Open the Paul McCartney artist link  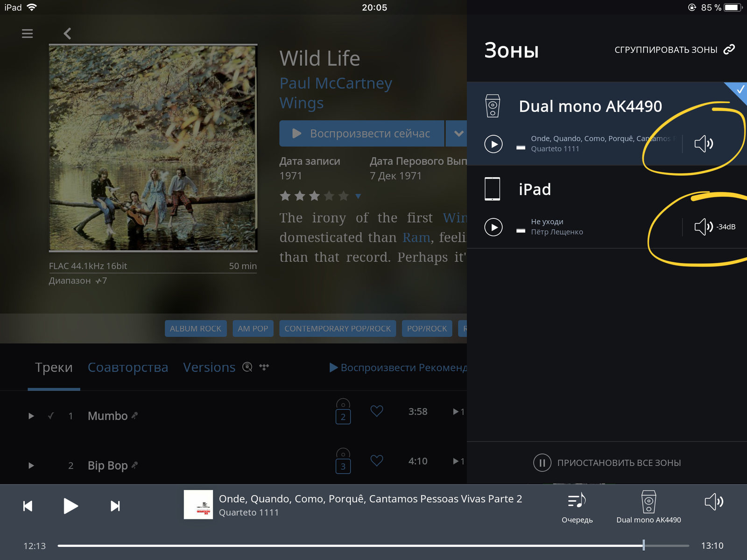coord(336,83)
